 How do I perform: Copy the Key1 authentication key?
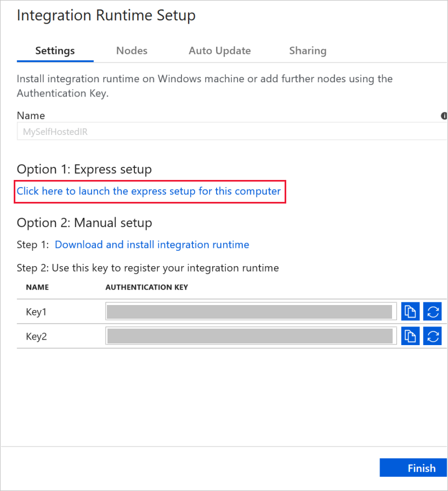point(410,311)
